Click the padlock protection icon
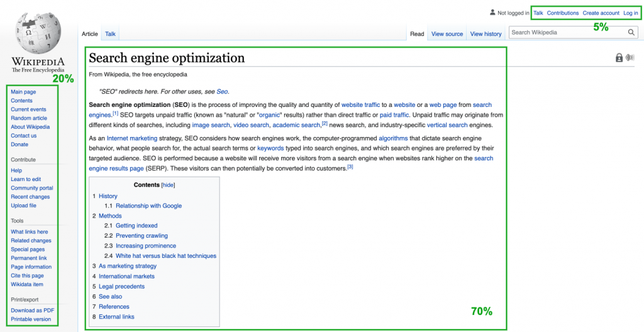This screenshot has width=644, height=332. [x=619, y=57]
